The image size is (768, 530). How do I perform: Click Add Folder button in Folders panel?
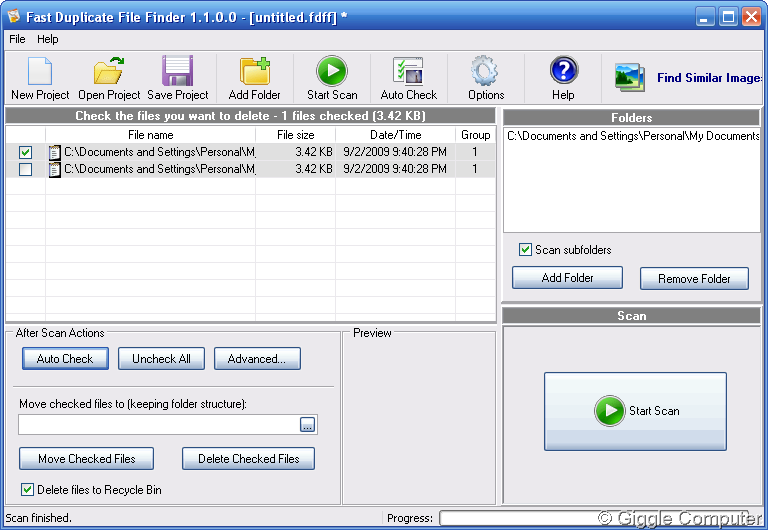pyautogui.click(x=567, y=278)
